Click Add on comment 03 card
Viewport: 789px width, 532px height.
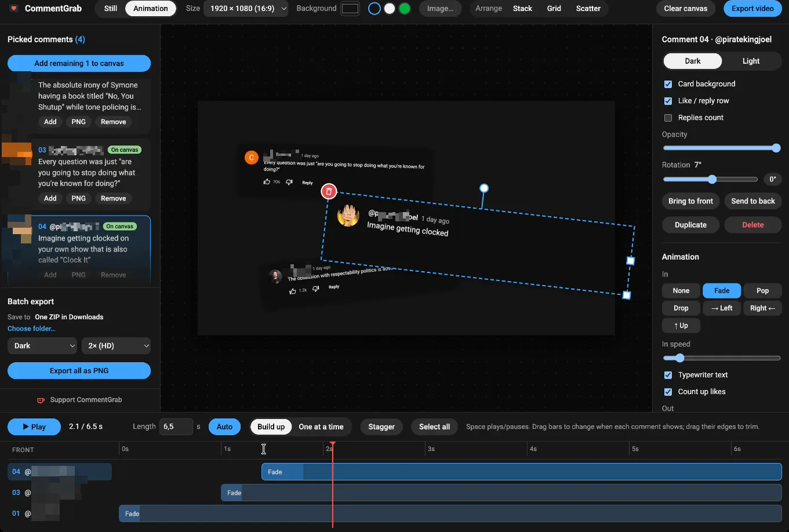click(x=50, y=198)
